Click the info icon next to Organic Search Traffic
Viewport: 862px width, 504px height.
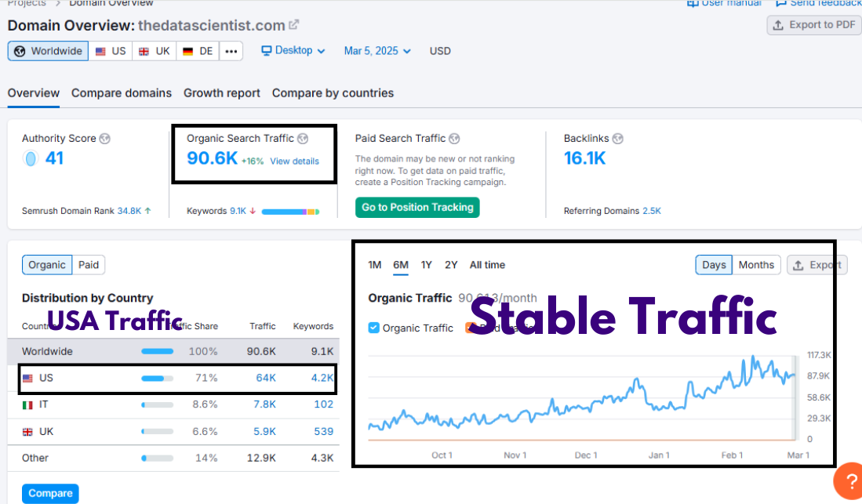[304, 139]
